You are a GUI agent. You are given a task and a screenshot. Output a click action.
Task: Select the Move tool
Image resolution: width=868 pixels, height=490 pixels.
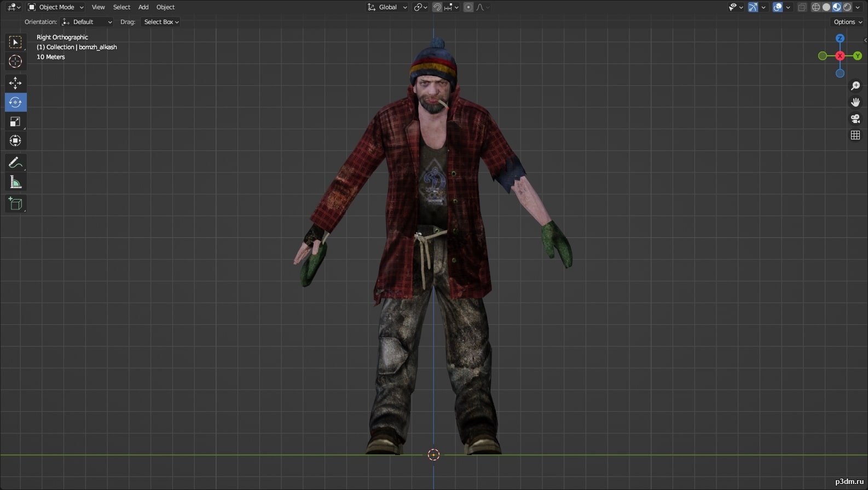tap(15, 83)
